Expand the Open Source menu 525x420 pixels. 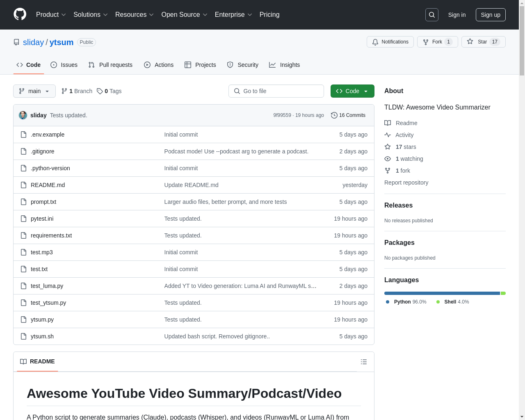(185, 15)
